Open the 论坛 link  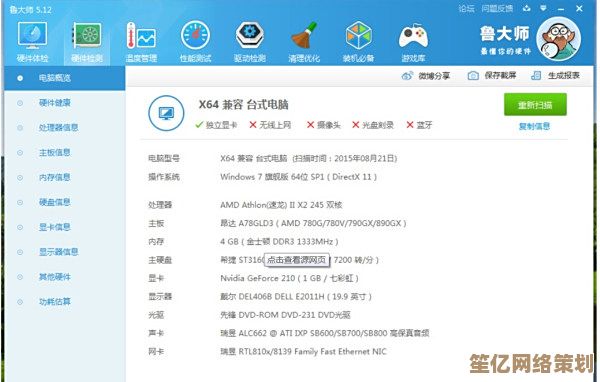click(x=466, y=8)
